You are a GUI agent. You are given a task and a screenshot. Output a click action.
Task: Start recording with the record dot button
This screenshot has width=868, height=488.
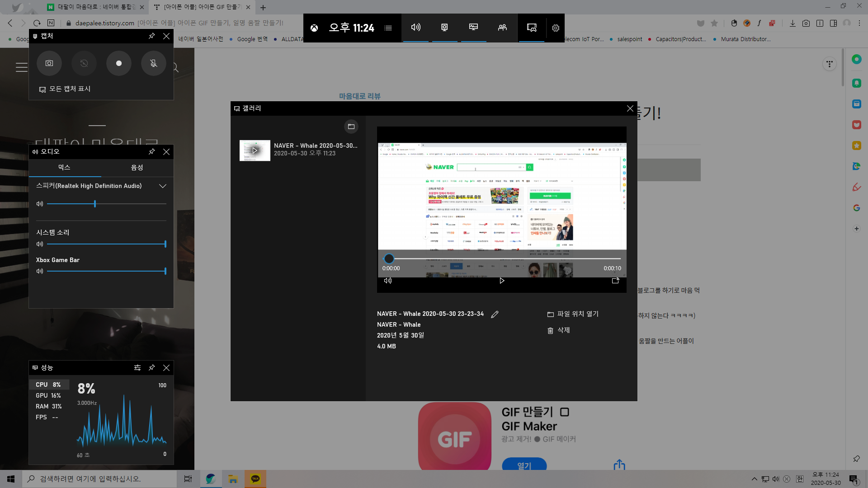[x=118, y=63]
